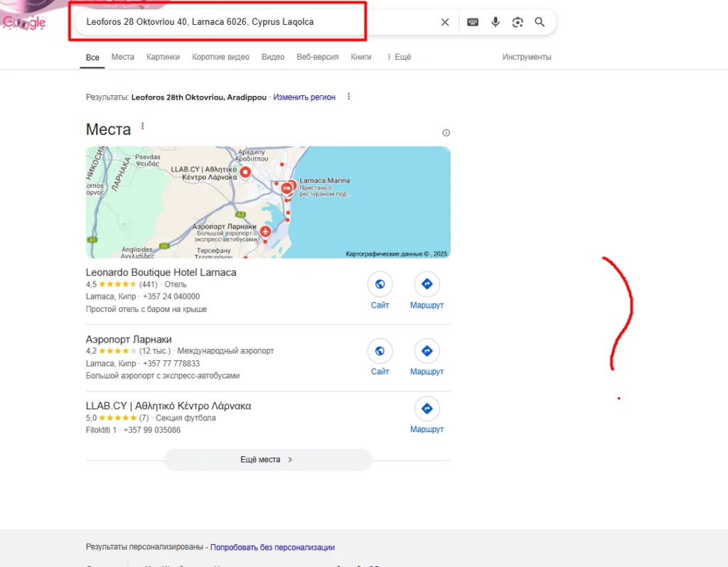Get directions to Leonardo Boutique Hotel Larnaca
This screenshot has height=567, width=728.
[x=427, y=284]
